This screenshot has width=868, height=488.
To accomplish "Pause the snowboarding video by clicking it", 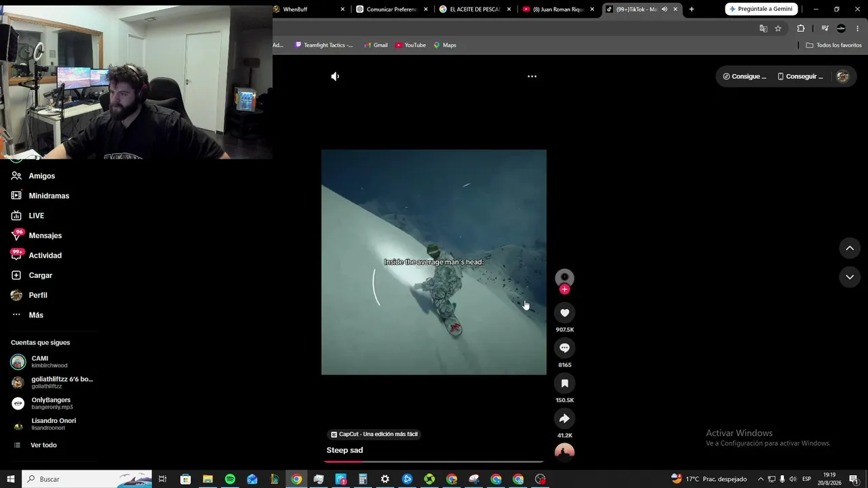I will pyautogui.click(x=434, y=262).
